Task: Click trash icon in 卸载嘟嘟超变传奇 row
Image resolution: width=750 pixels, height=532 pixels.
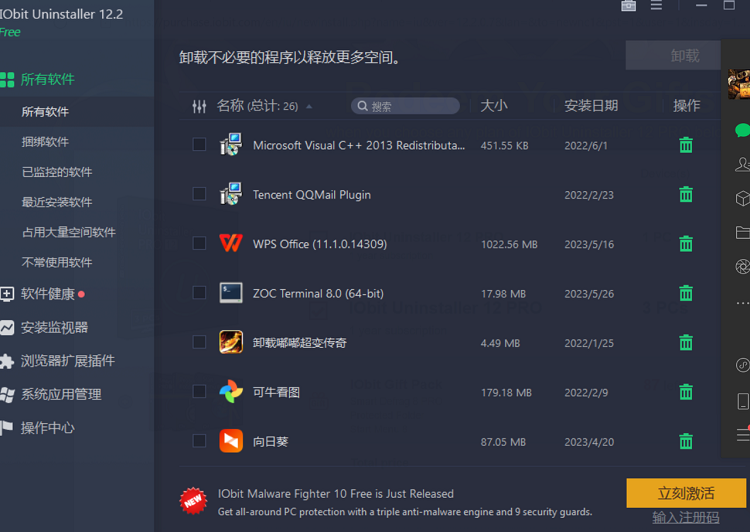Action: point(686,343)
